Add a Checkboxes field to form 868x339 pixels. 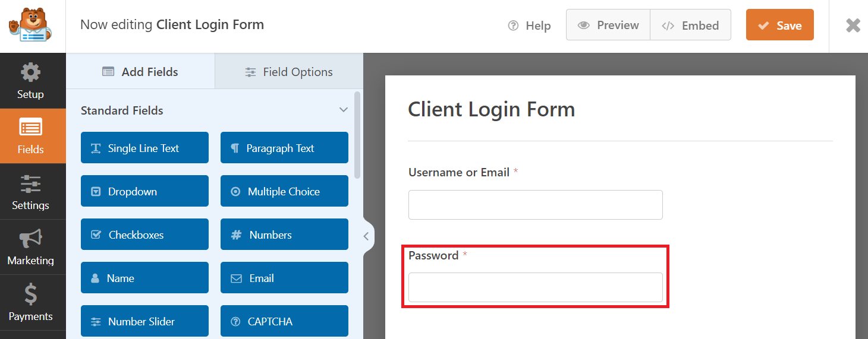tap(144, 235)
